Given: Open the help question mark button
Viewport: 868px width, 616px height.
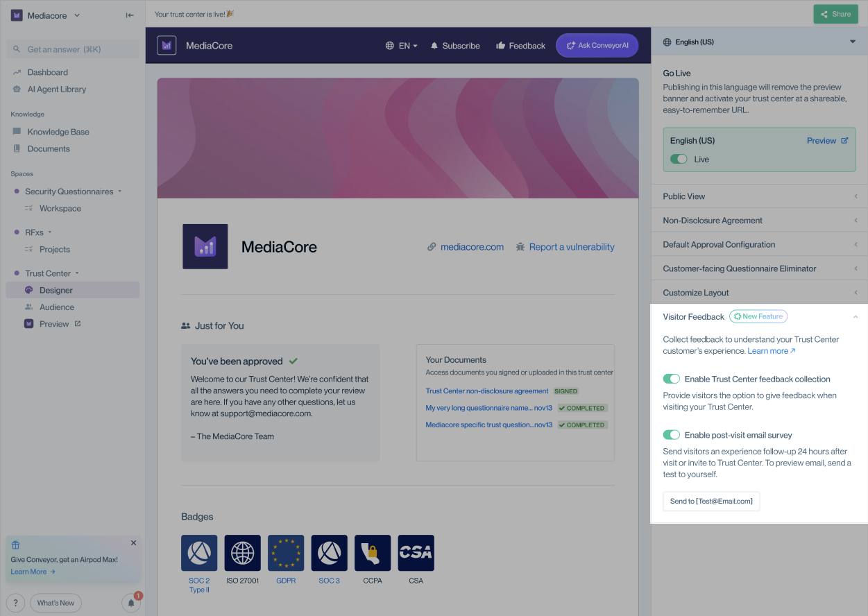Looking at the screenshot, I should (x=15, y=603).
